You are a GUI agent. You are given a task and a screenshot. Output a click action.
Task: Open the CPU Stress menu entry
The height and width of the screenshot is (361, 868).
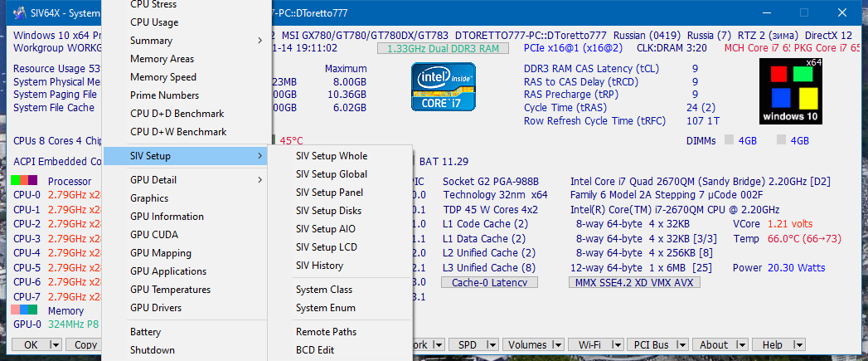(187, 5)
